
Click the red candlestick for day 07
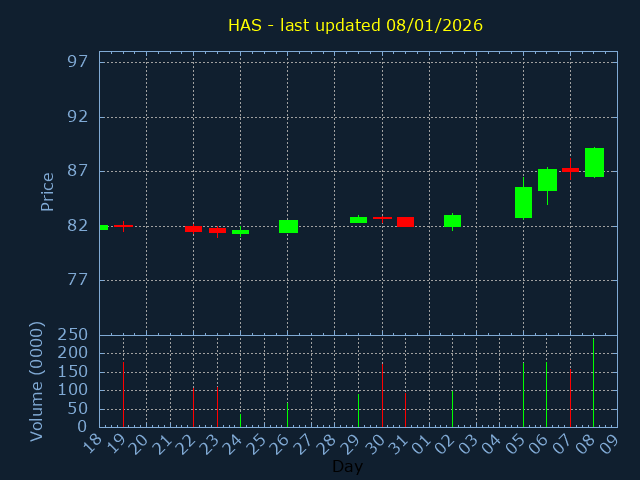pyautogui.click(x=570, y=170)
